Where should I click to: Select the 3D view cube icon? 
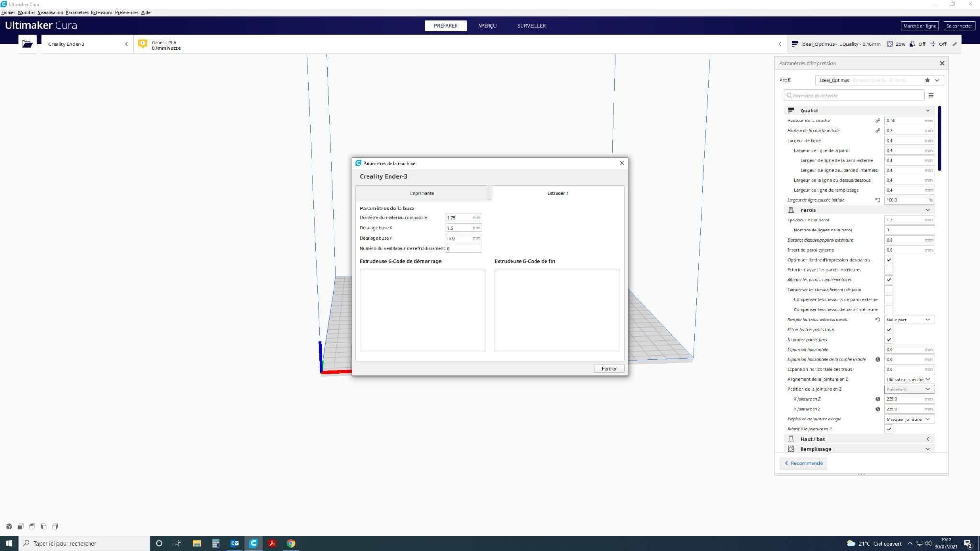tap(9, 527)
